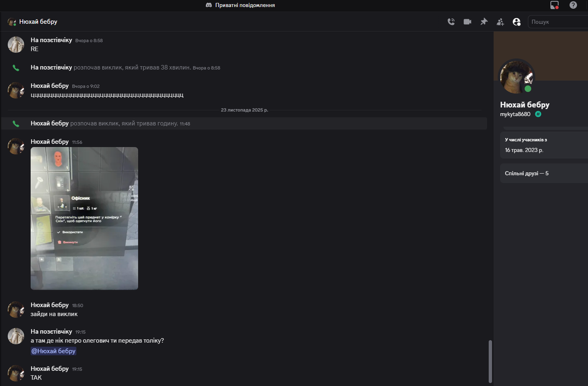This screenshot has width=588, height=386.
Task: Click the message text RE
Action: pyautogui.click(x=34, y=49)
